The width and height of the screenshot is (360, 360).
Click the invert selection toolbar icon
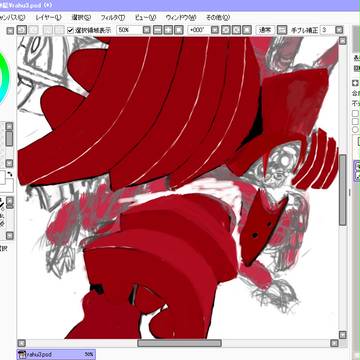point(59,30)
